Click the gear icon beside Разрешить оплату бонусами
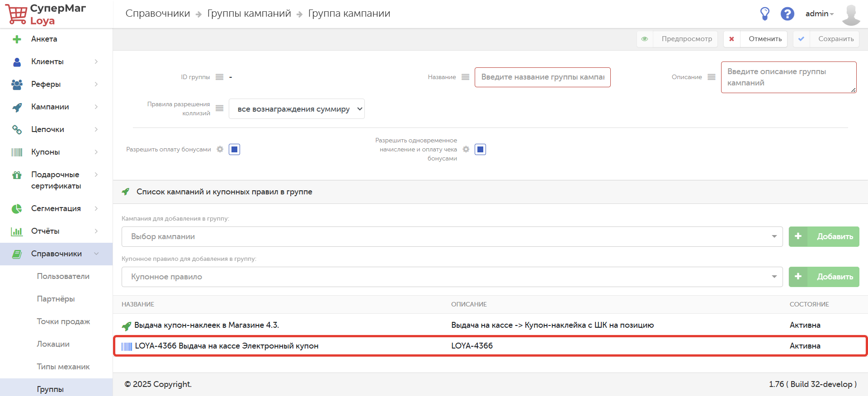The height and width of the screenshot is (396, 868). 220,149
